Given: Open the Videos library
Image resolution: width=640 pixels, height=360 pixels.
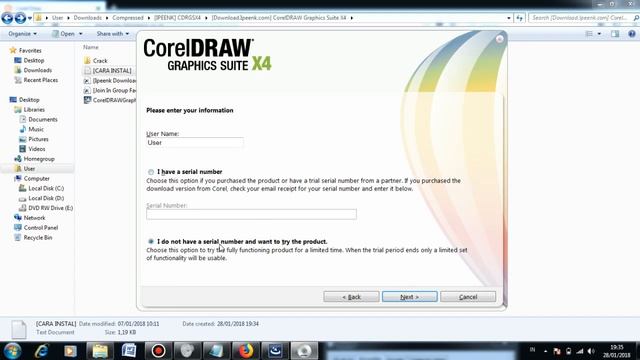Looking at the screenshot, I should coord(32,149).
